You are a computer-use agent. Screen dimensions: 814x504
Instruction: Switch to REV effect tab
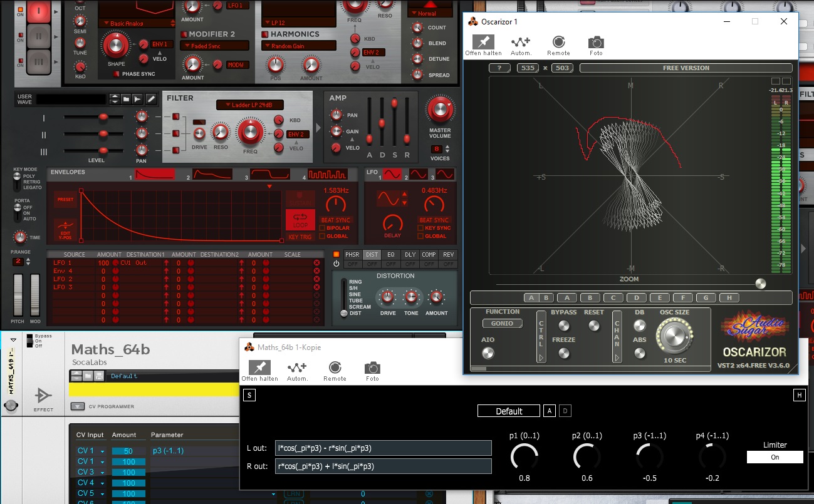tap(449, 255)
